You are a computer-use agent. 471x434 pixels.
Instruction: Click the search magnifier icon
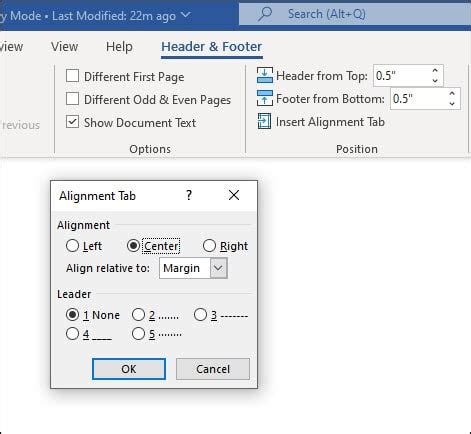pos(265,14)
